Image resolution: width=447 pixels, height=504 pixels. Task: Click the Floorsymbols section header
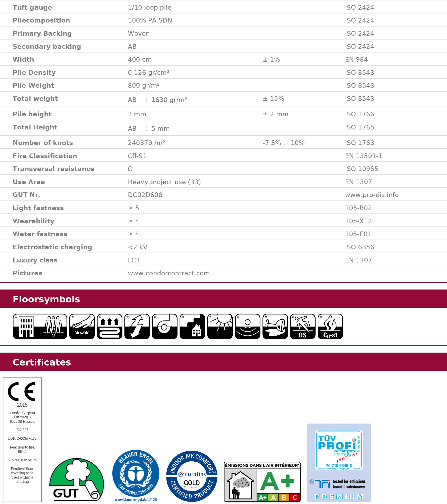[x=46, y=299]
